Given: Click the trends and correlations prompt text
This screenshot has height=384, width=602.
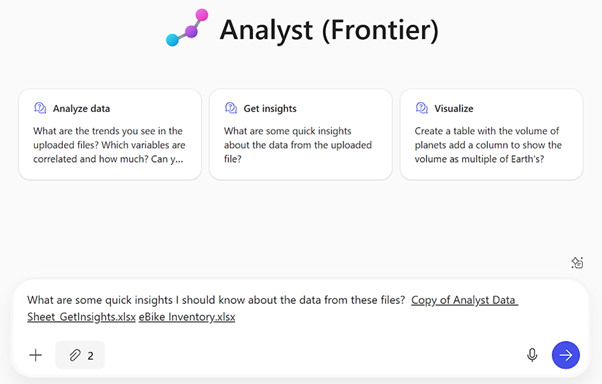Looking at the screenshot, I should tap(109, 145).
